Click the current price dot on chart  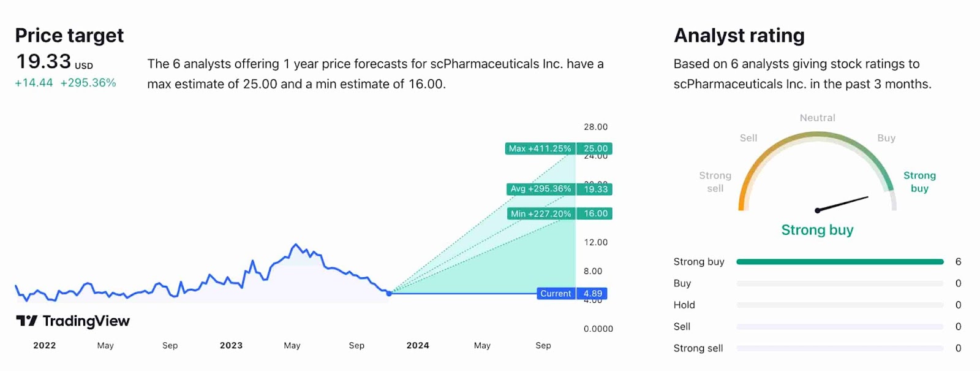pos(389,293)
